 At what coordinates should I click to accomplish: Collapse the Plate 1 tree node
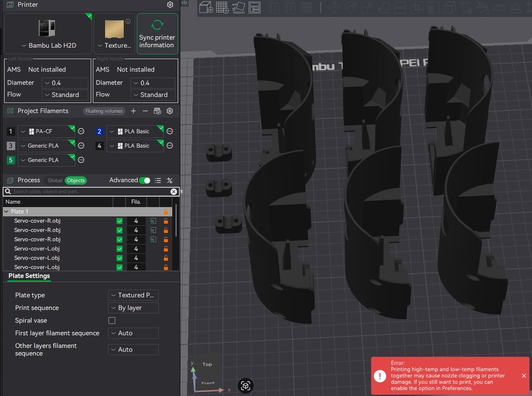point(6,212)
